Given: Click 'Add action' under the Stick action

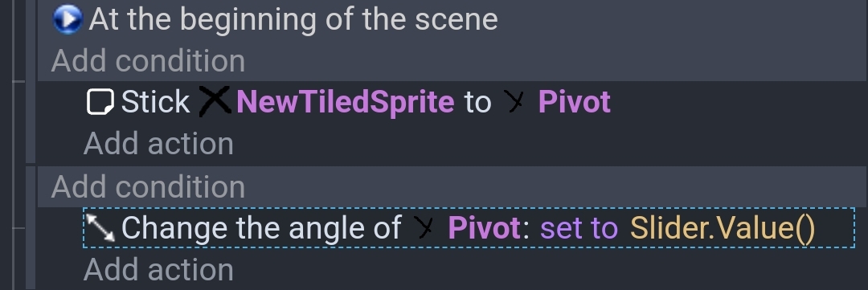Looking at the screenshot, I should (158, 144).
